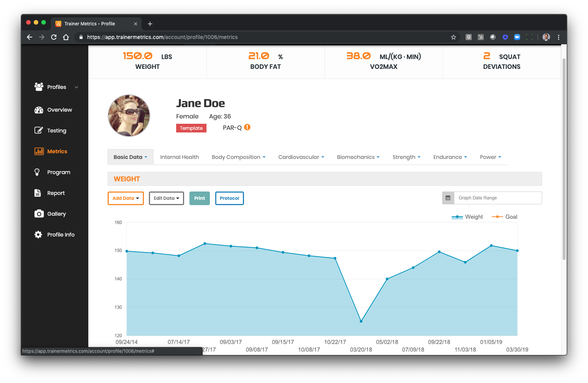
Task: Go back with browser back arrow
Action: [30, 37]
